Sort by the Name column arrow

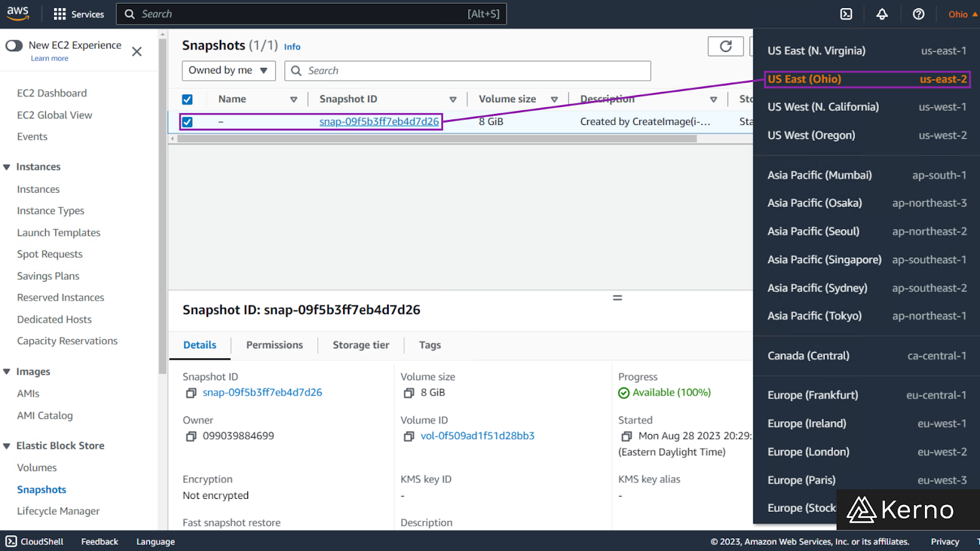293,99
